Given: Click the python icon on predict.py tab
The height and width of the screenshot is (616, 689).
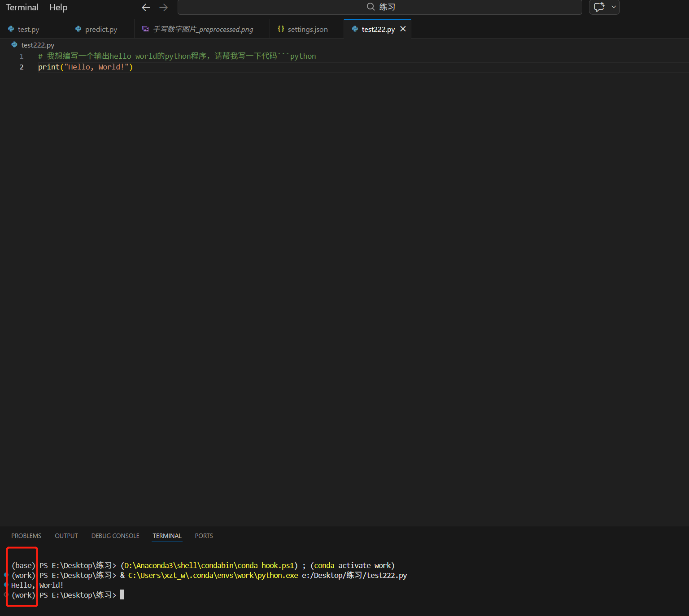Looking at the screenshot, I should click(78, 29).
